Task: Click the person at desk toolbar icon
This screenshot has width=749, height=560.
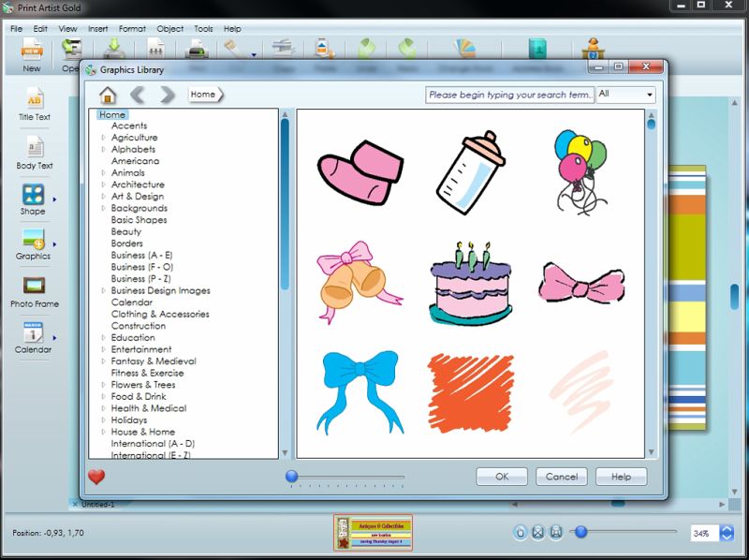Action: pos(593,49)
